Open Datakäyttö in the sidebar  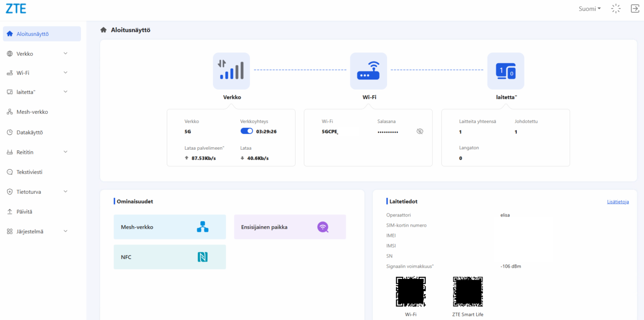(x=30, y=132)
